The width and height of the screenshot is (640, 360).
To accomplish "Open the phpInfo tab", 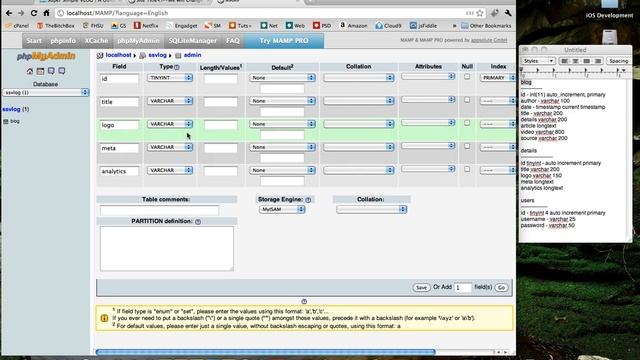I will pos(63,41).
